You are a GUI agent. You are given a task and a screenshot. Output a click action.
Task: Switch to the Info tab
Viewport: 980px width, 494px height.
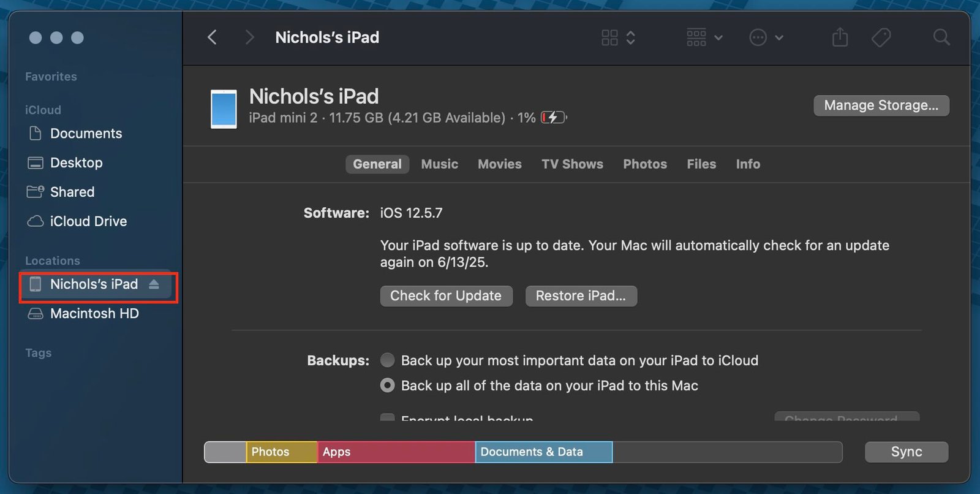748,164
